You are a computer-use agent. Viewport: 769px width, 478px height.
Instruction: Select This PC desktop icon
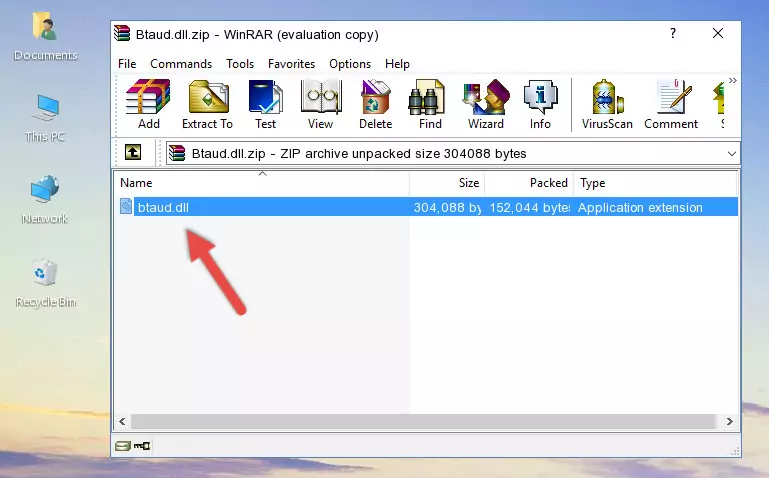45,119
